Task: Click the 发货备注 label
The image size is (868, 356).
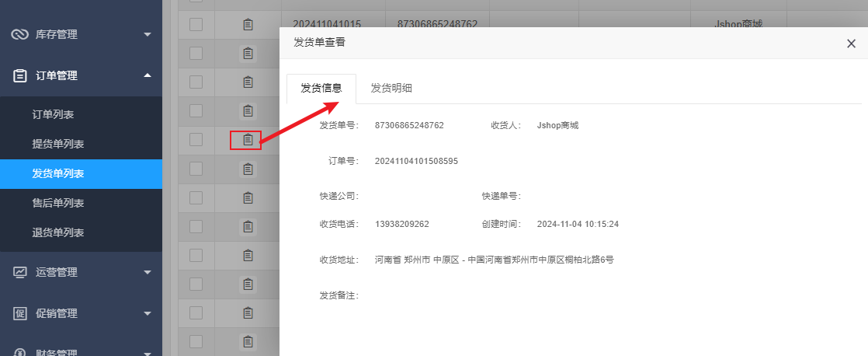Action: click(339, 295)
